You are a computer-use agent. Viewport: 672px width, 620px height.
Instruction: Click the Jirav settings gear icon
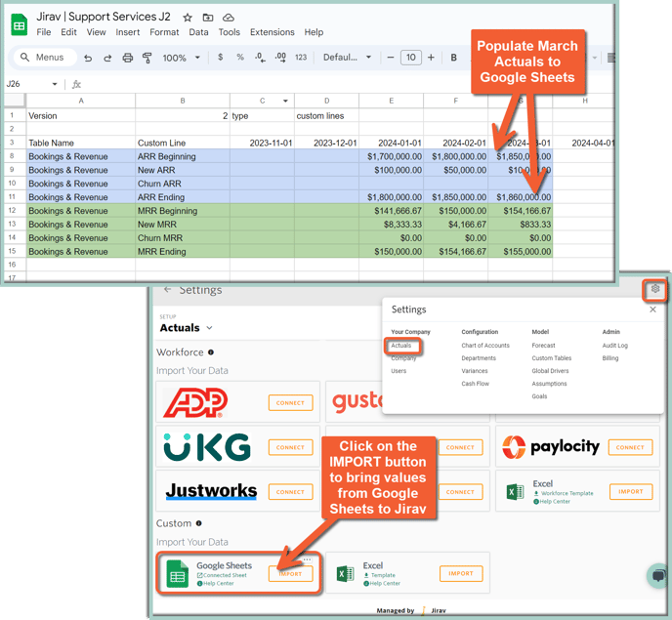click(654, 289)
